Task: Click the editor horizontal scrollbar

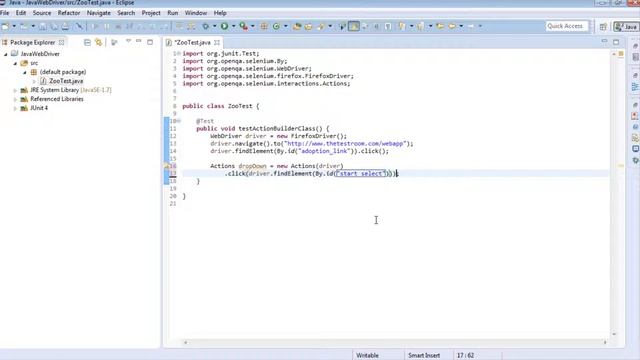Action: pyautogui.click(x=395, y=343)
